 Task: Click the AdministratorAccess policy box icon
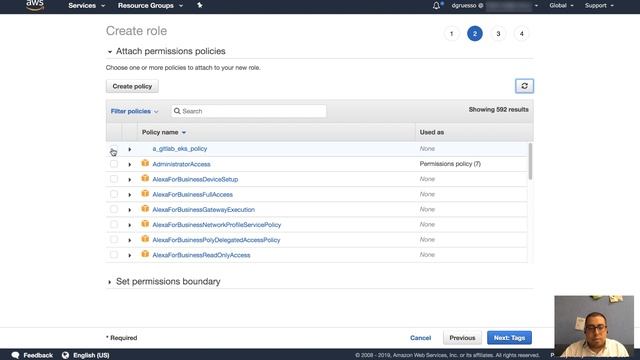tap(145, 163)
